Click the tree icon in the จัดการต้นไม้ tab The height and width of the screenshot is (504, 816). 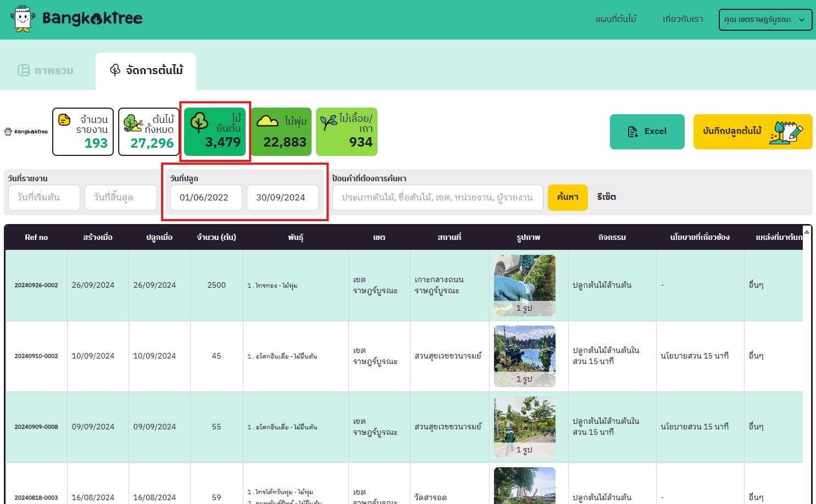(x=115, y=70)
